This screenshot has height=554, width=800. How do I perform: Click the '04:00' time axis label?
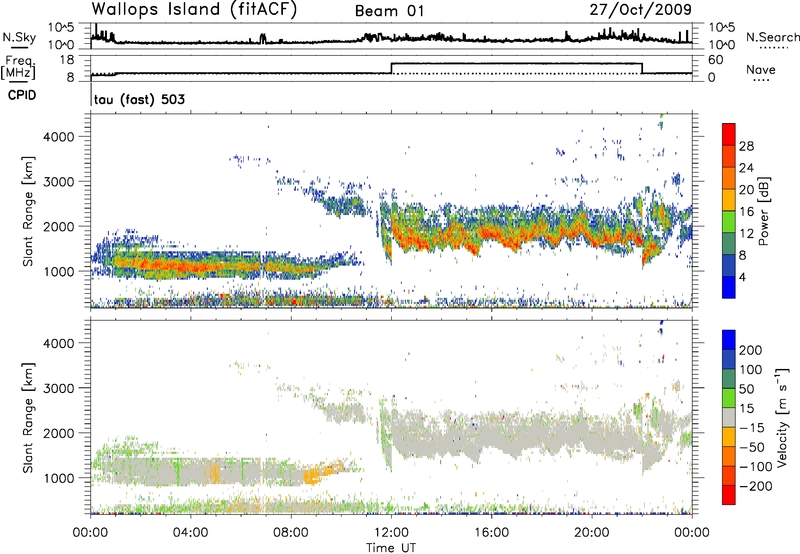point(190,533)
